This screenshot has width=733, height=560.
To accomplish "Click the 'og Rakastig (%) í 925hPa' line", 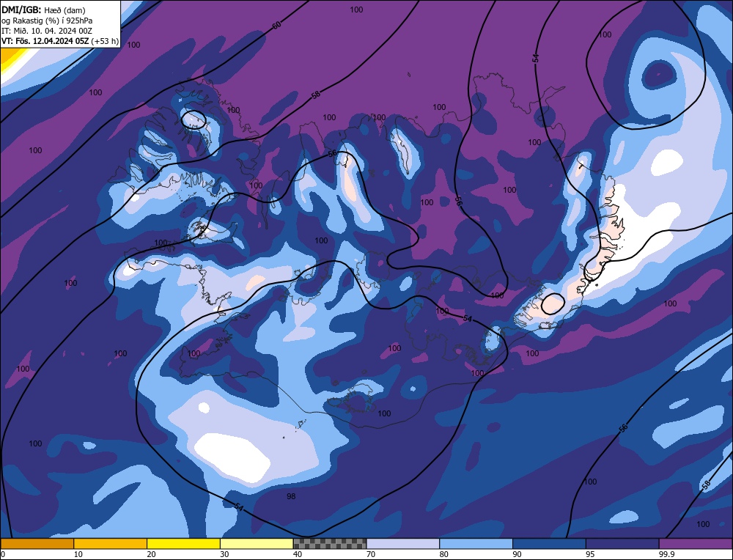I will 47,21.
